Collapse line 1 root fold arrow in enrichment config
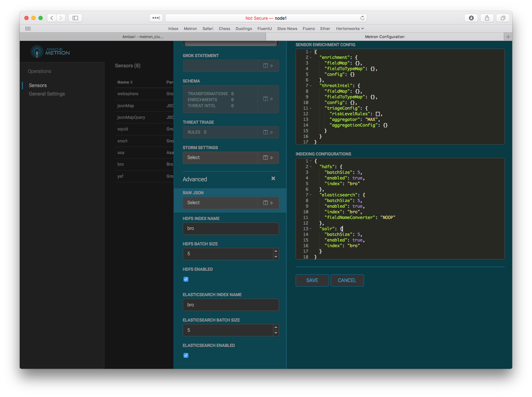532x397 pixels. pos(311,52)
